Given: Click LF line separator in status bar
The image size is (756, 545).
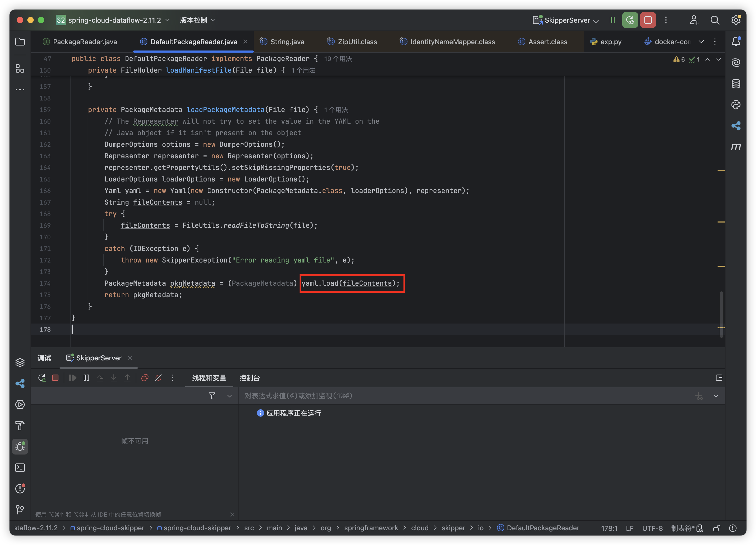Looking at the screenshot, I should click(x=629, y=528).
